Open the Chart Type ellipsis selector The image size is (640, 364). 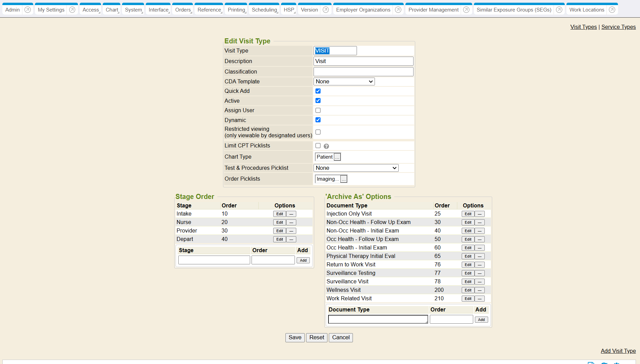[x=337, y=157]
